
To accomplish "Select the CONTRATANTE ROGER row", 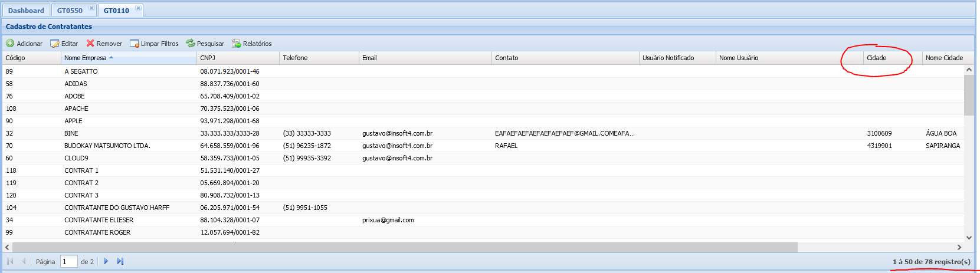I will pyautogui.click(x=483, y=232).
